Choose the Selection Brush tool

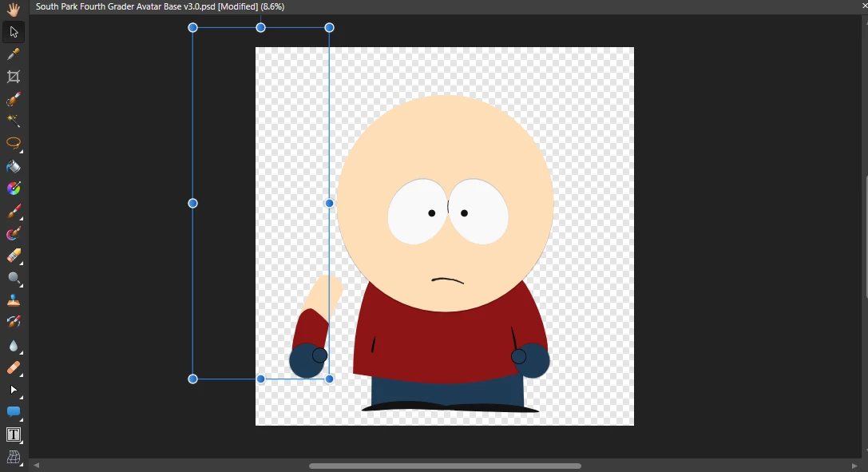pos(14,98)
